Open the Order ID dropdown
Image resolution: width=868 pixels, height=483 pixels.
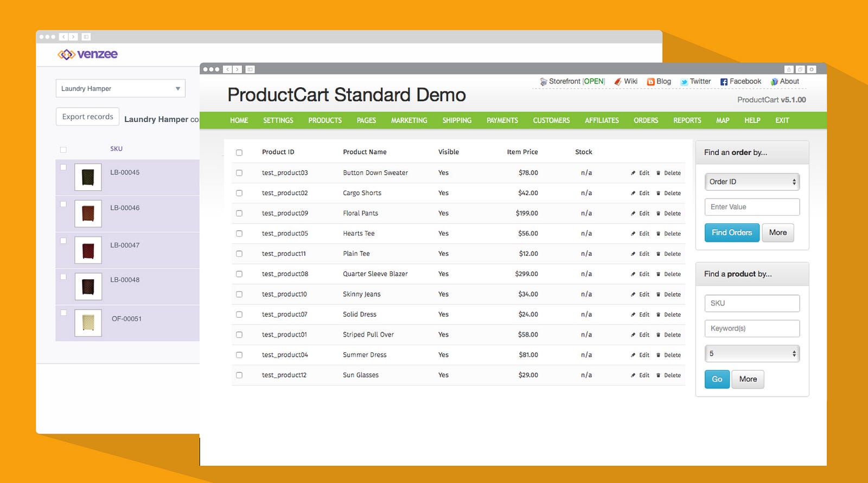pos(752,182)
